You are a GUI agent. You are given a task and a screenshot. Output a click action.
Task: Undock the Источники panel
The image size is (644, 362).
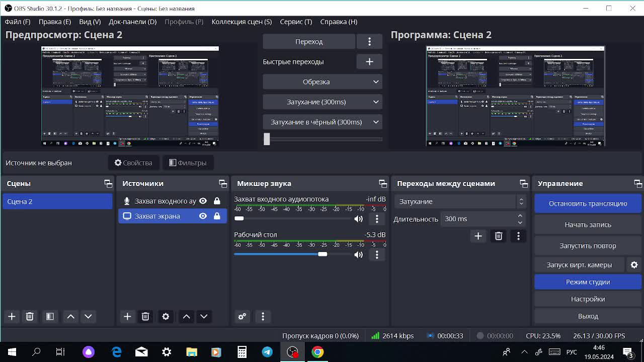[x=223, y=184]
